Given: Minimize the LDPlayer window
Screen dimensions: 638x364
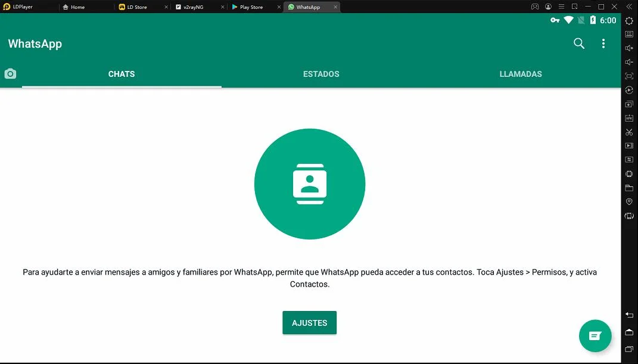Looking at the screenshot, I should tap(587, 7).
